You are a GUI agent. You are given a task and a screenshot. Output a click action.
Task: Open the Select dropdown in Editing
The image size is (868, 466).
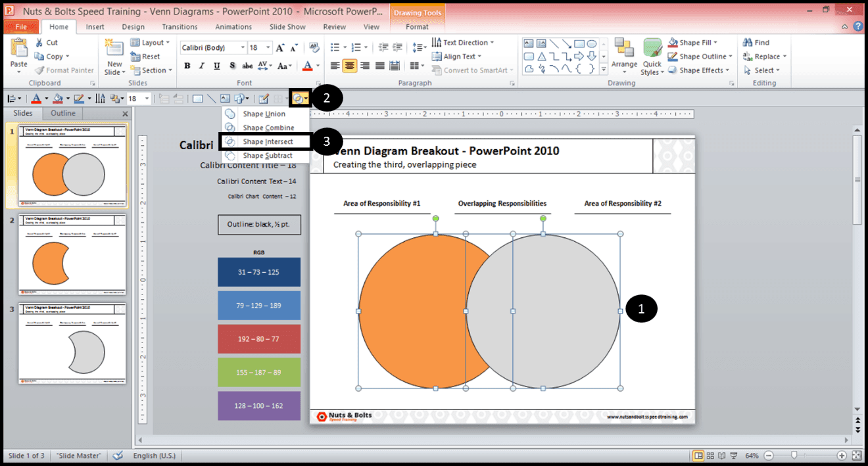pos(761,70)
